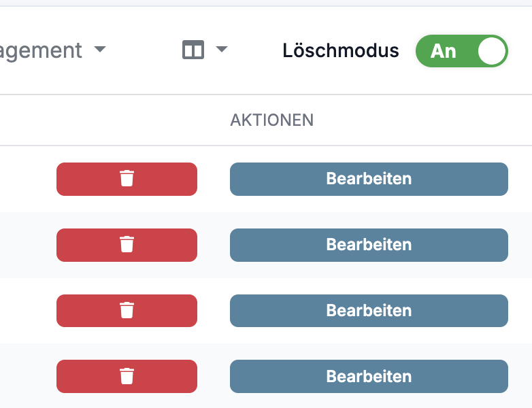Click the third row's red trash button

(127, 311)
